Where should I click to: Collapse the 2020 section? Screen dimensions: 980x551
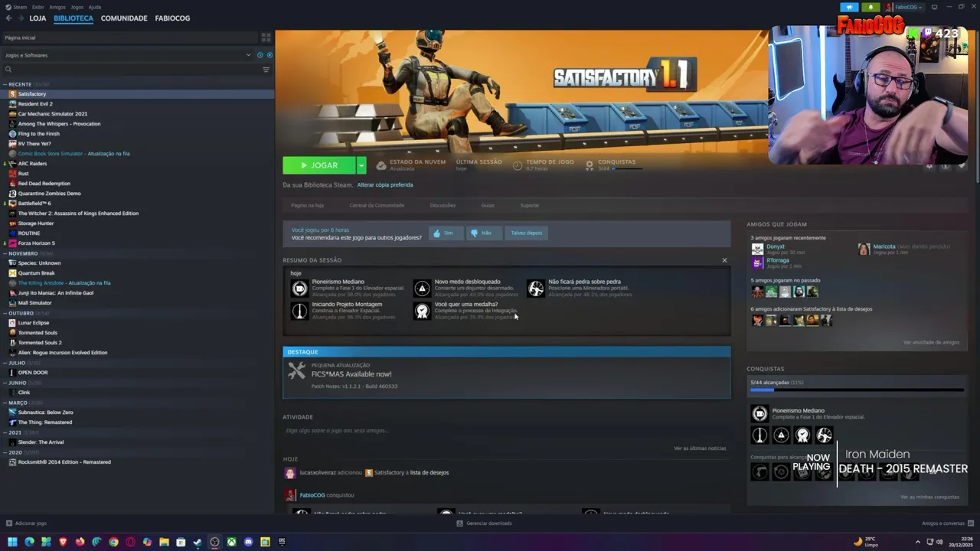[5, 452]
